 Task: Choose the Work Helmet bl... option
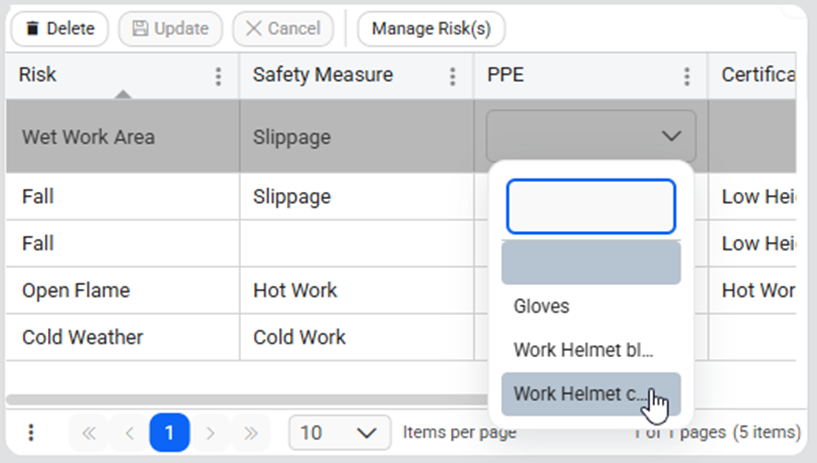582,350
